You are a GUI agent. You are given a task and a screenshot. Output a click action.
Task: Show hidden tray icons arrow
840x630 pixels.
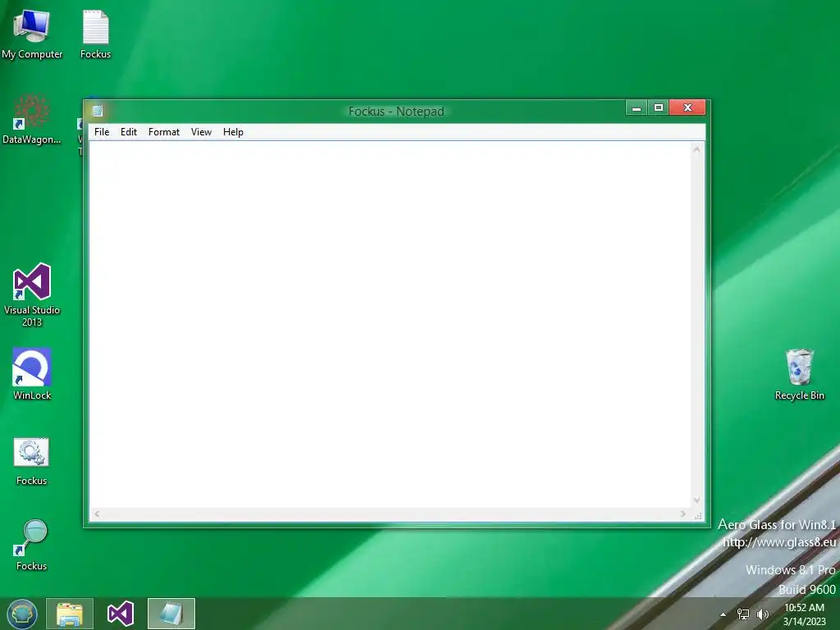(724, 614)
